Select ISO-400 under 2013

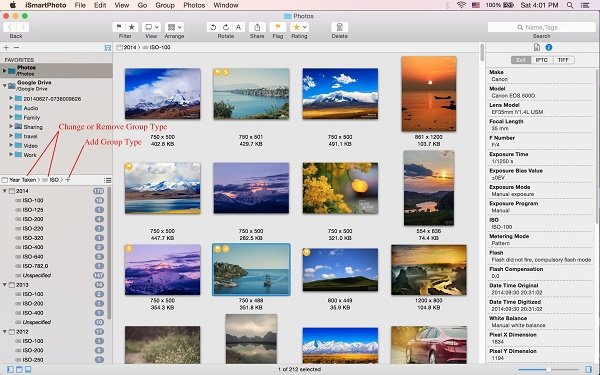click(x=33, y=313)
